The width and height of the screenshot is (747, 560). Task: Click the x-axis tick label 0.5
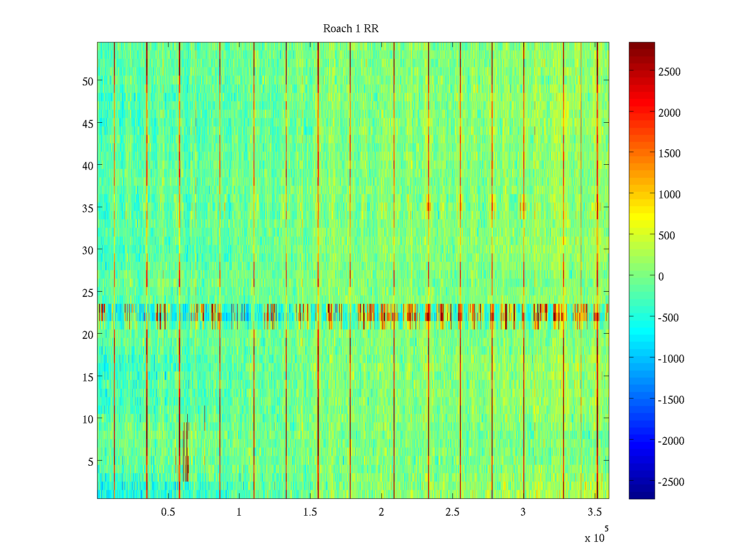[168, 512]
